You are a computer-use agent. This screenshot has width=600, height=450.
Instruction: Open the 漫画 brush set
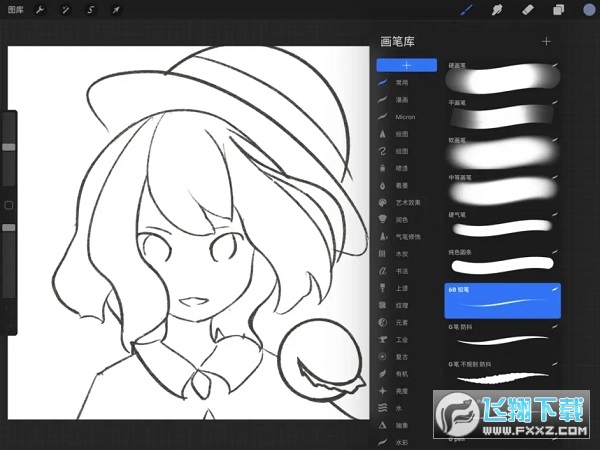tap(402, 100)
